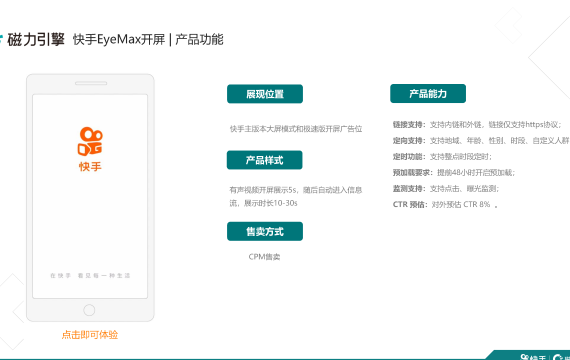Select the 展现位置 button

(x=265, y=94)
